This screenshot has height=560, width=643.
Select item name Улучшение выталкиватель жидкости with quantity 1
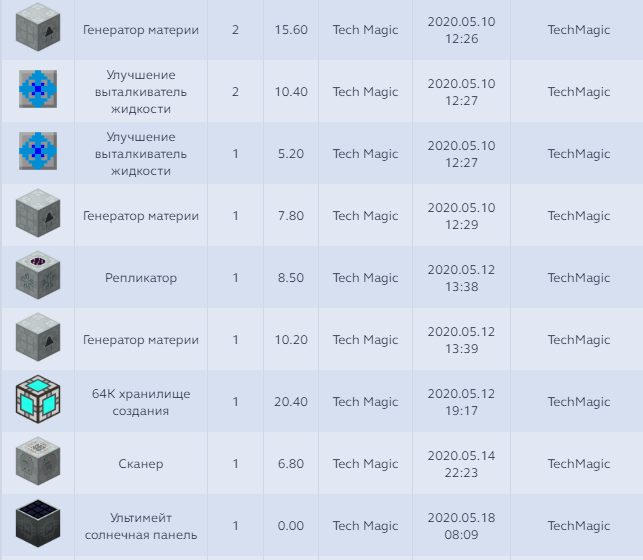pyautogui.click(x=141, y=154)
